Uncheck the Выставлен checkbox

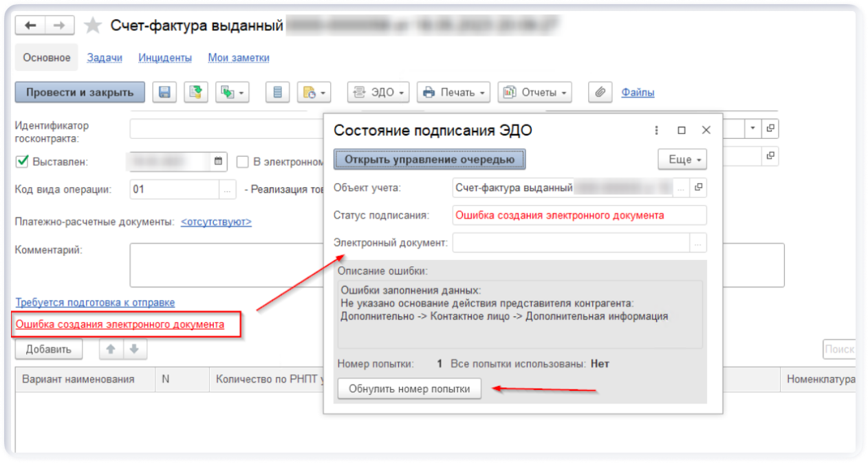21,162
